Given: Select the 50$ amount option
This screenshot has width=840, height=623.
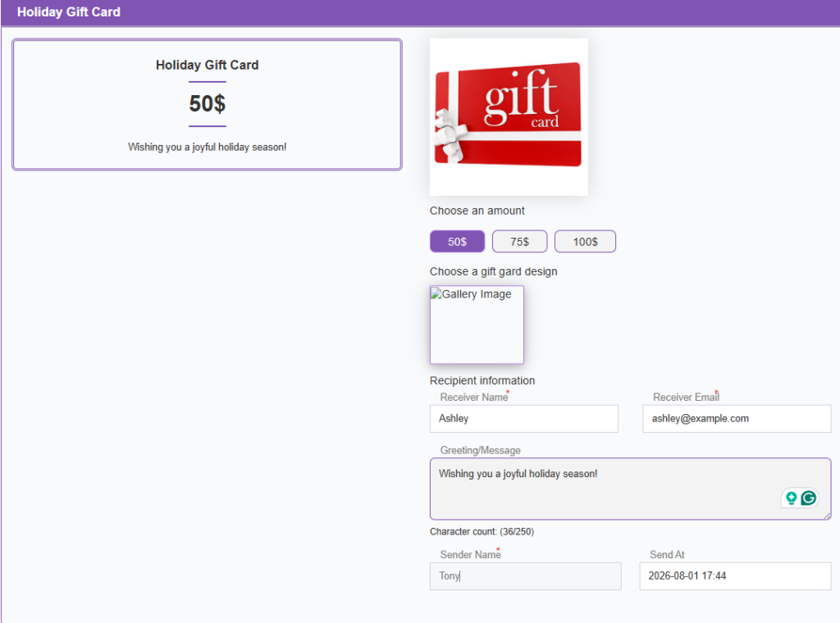Looking at the screenshot, I should tap(457, 241).
